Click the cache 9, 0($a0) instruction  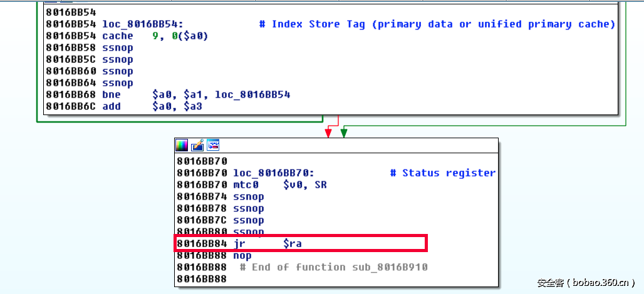(x=155, y=36)
